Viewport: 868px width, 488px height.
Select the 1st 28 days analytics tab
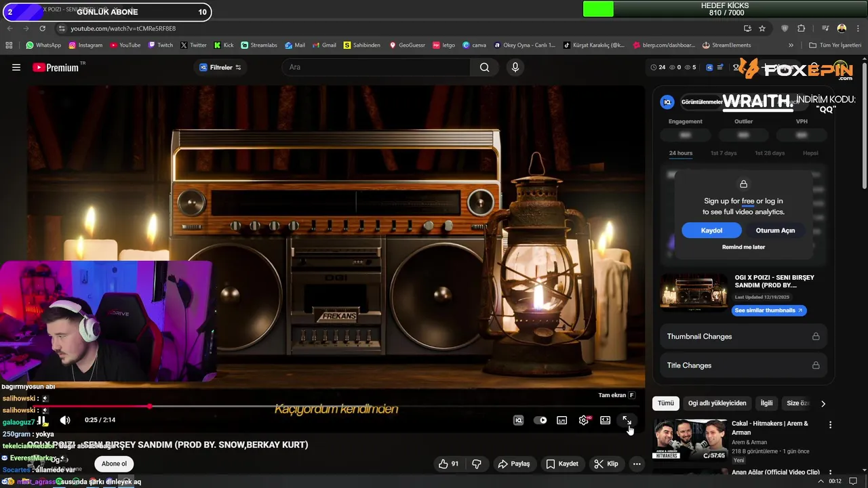click(770, 153)
